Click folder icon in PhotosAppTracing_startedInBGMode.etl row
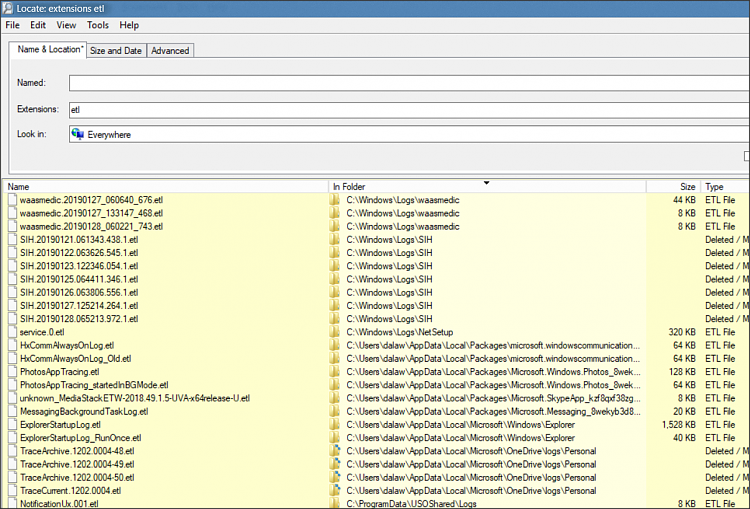750x509 pixels. [335, 385]
